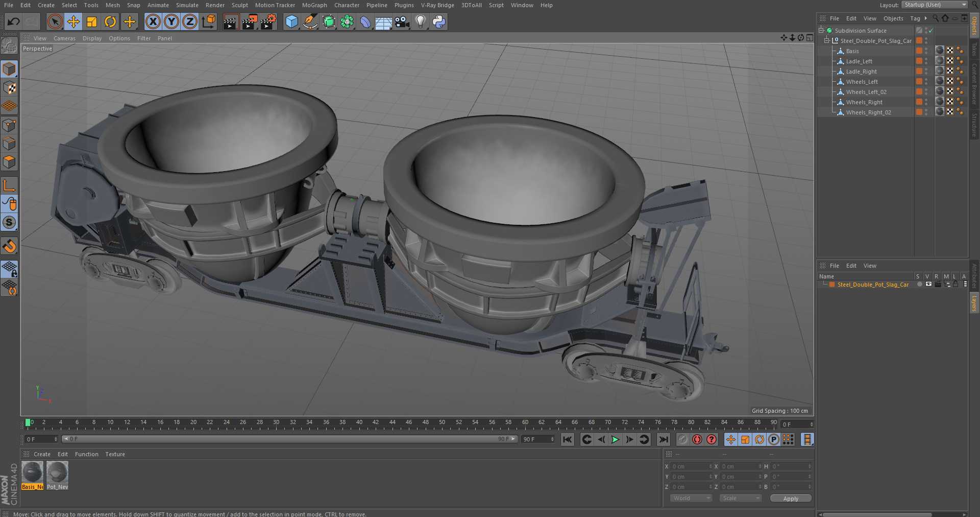
Task: Open the Python script icon
Action: click(438, 21)
